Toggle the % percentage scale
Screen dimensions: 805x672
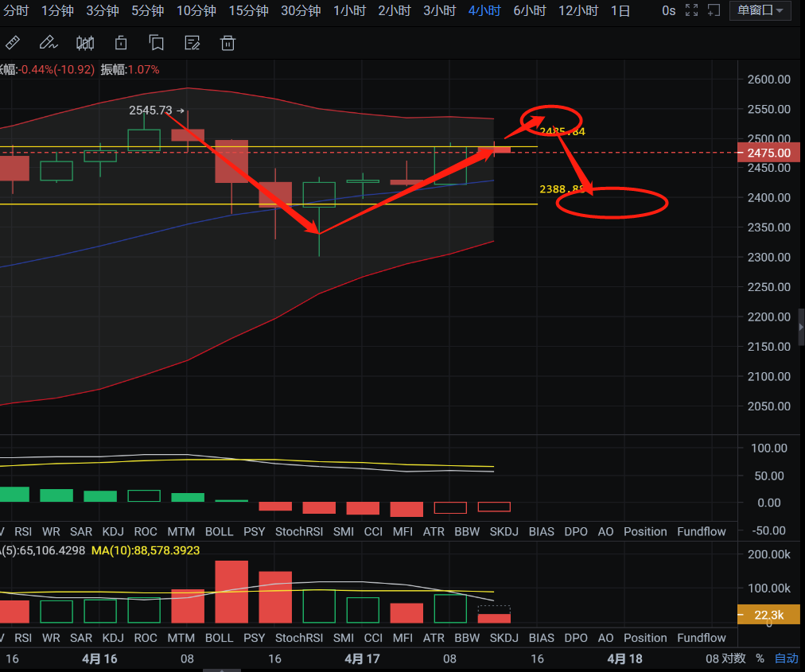760,658
